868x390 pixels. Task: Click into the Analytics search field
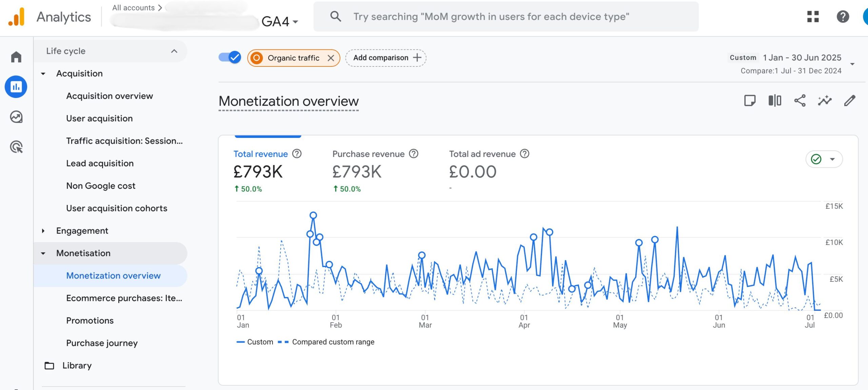(491, 17)
